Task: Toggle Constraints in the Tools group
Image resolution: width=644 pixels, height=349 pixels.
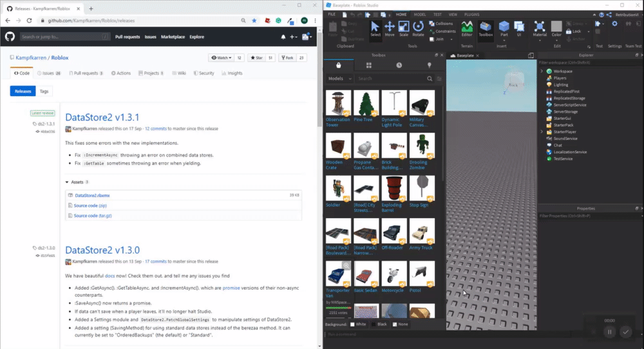Action: coord(442,31)
